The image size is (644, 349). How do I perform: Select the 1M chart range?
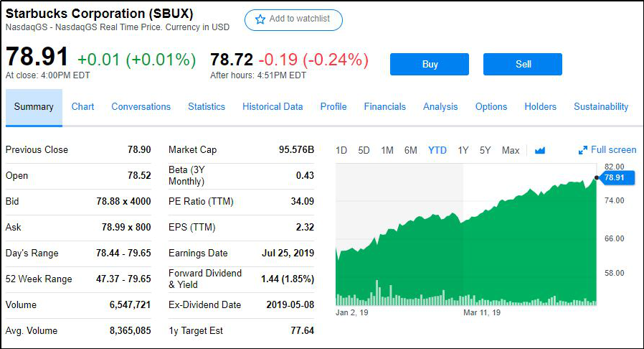pos(387,150)
